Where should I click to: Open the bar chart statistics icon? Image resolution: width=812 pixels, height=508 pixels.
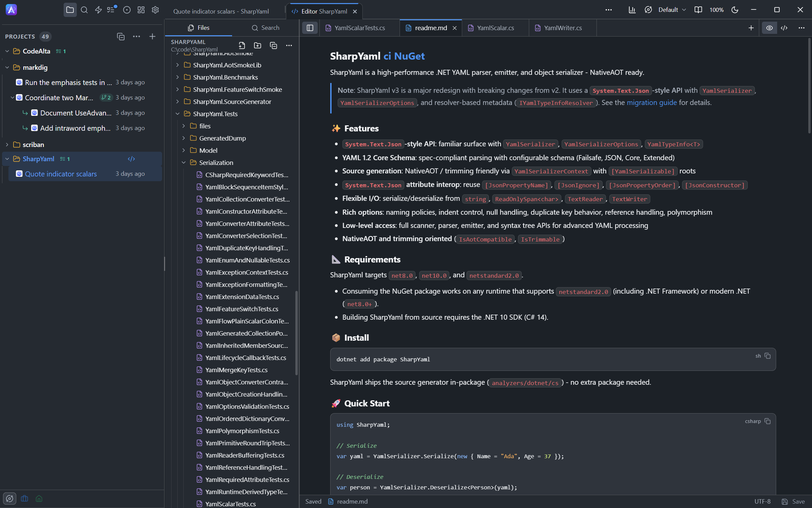point(632,10)
